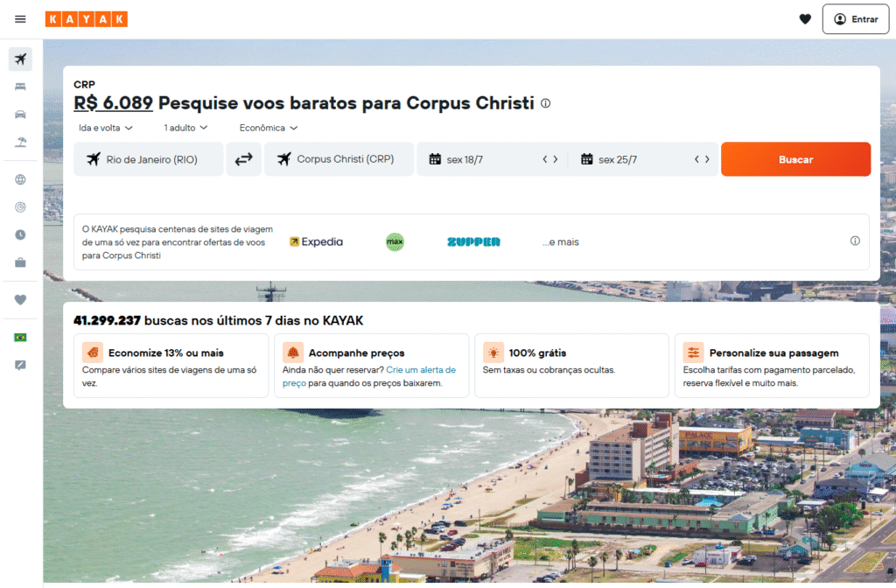
Task: Move return date sex 25/7 to previous day
Action: [x=696, y=159]
